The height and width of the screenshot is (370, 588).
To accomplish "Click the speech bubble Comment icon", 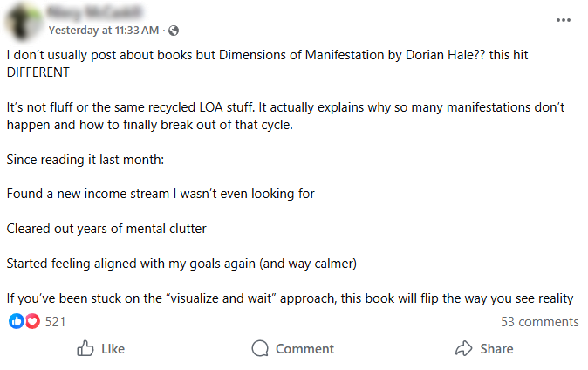I will point(260,349).
